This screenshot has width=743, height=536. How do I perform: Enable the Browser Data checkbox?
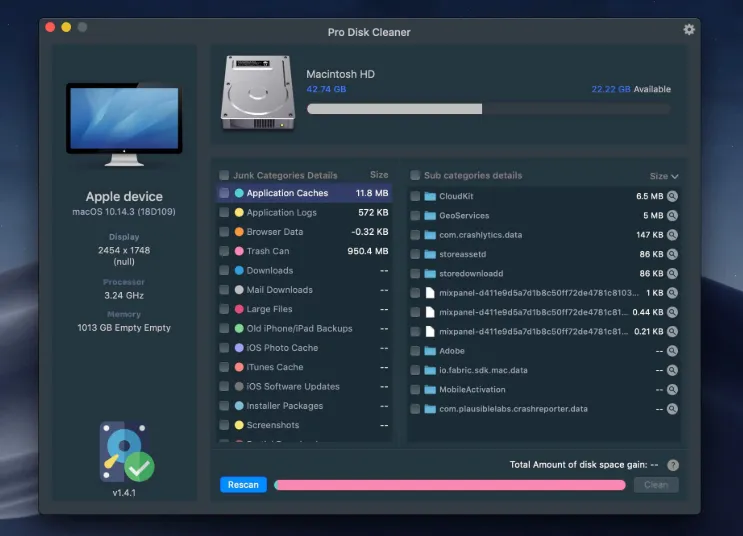[x=224, y=232]
